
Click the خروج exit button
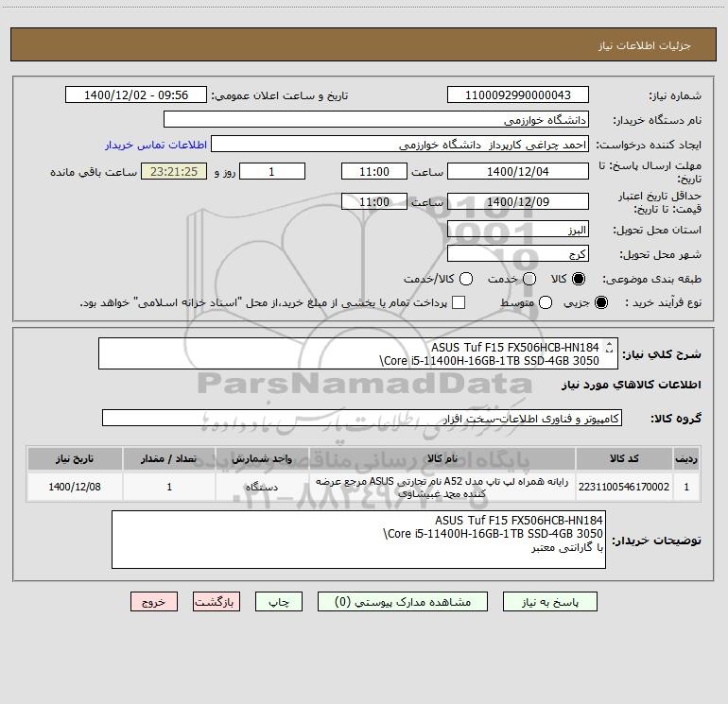point(154,602)
